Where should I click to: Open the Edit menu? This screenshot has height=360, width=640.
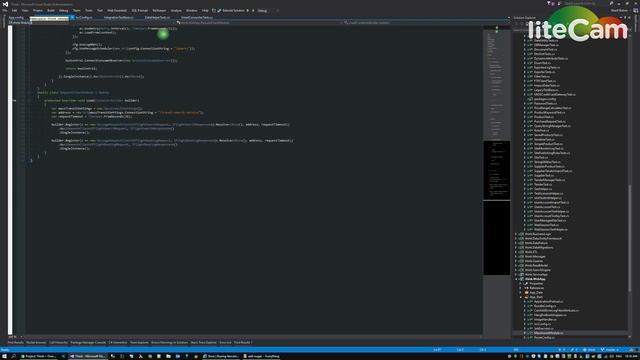14,11
